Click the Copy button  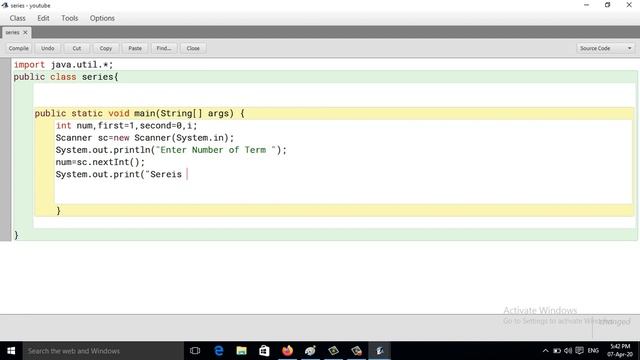point(106,48)
